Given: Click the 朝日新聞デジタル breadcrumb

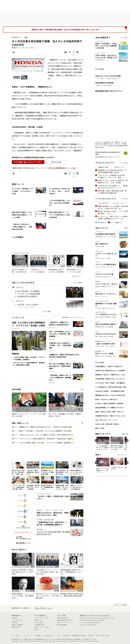Looking at the screenshot, I should pos(17,37).
